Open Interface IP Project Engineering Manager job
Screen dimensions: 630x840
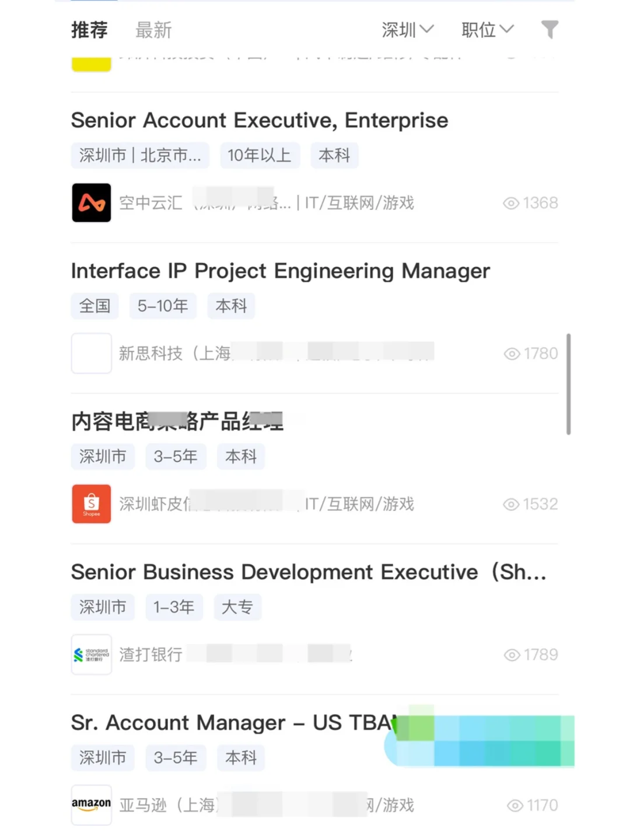281,271
